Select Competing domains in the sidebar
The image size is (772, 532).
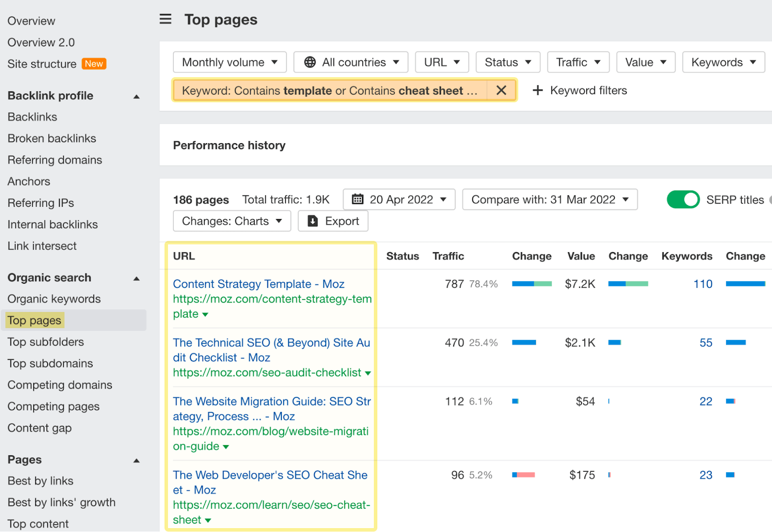(59, 385)
